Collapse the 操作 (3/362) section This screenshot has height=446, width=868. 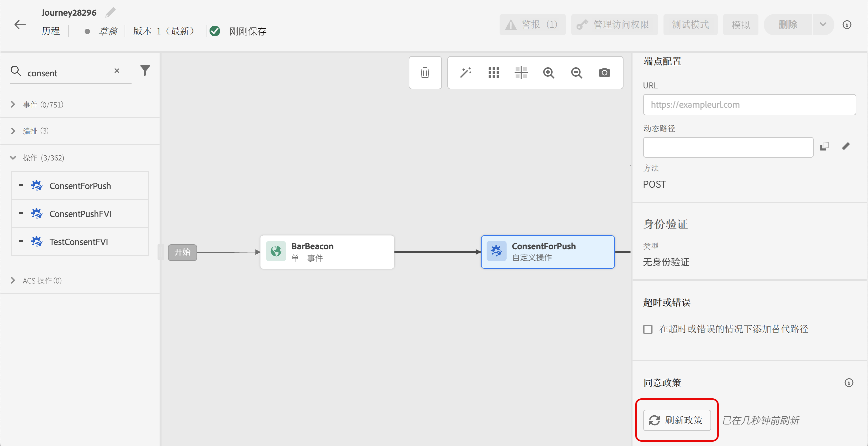point(13,158)
